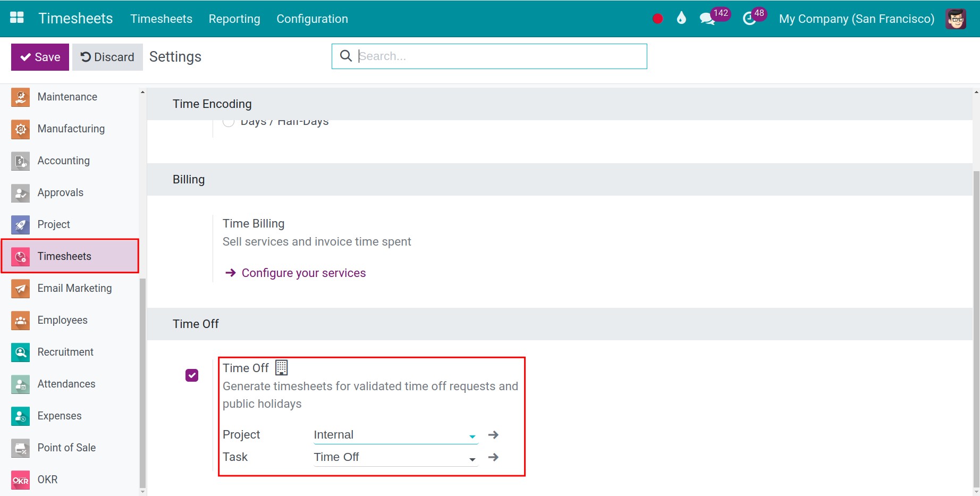Click the Project rocket icon in the sidebar
The height and width of the screenshot is (496, 980).
20,225
